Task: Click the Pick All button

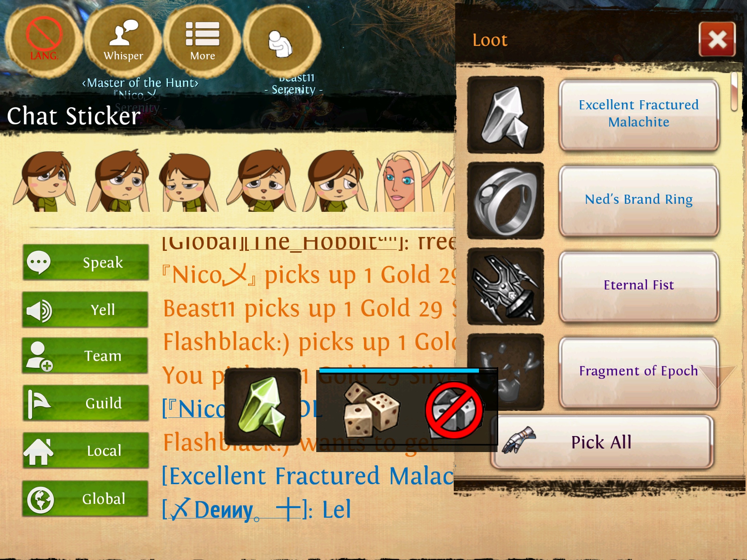Action: 602,442
